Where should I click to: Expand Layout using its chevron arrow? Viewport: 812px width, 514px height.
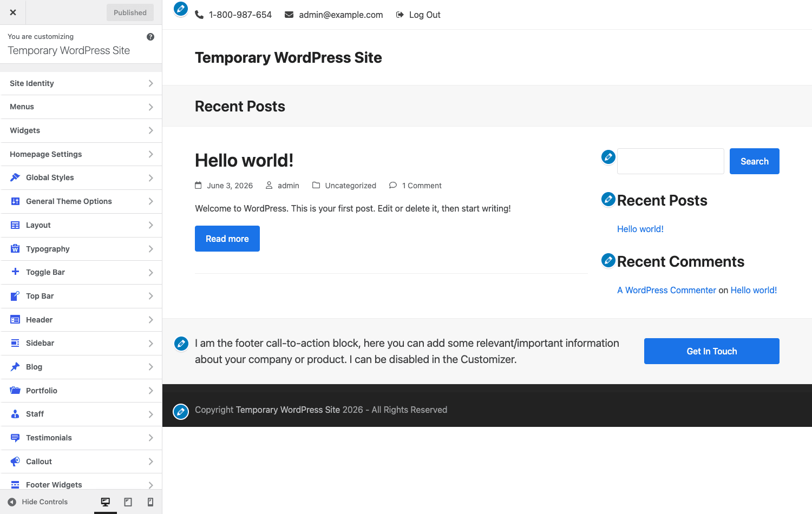(x=150, y=225)
